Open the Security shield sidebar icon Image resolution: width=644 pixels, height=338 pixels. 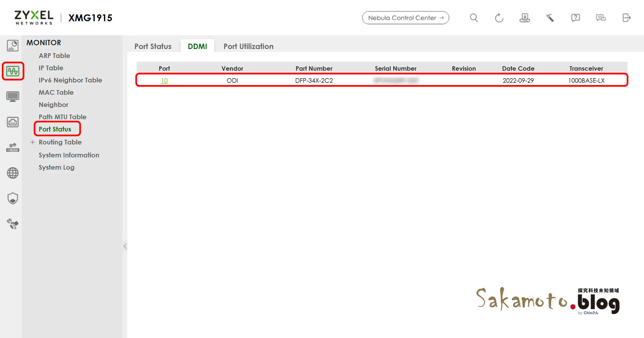click(x=13, y=198)
